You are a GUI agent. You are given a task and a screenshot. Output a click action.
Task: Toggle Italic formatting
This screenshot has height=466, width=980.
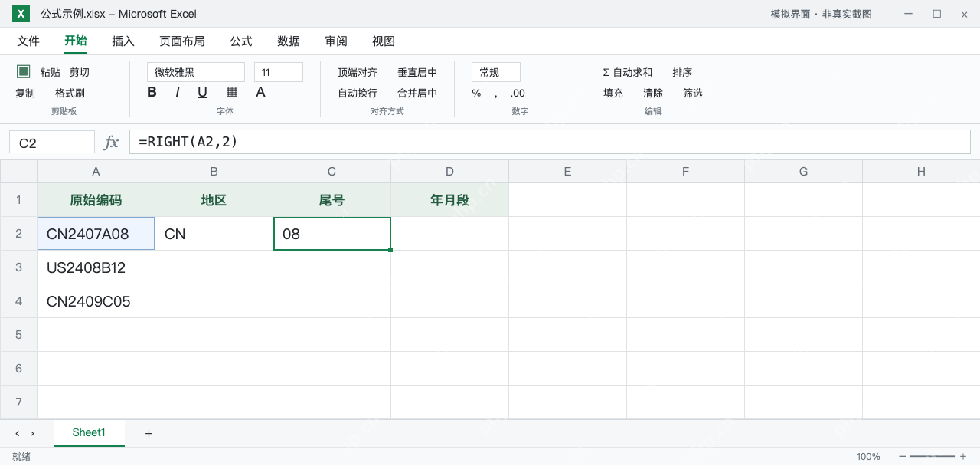177,92
